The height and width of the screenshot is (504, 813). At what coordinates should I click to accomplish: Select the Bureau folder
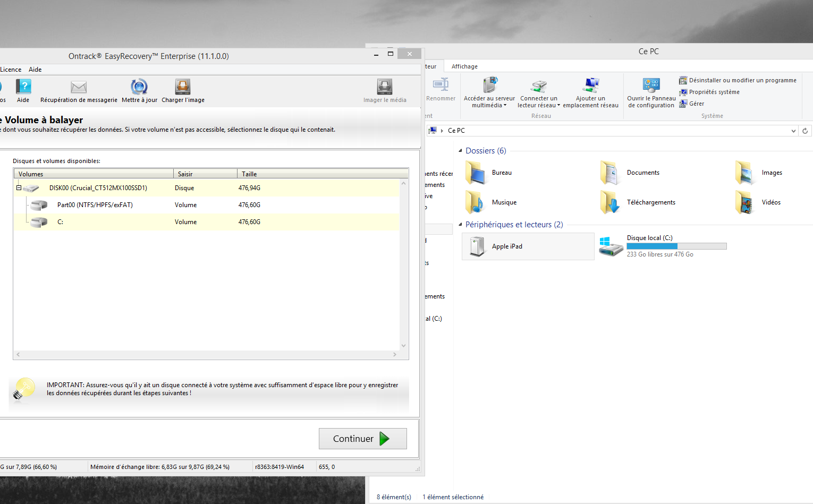[489, 173]
